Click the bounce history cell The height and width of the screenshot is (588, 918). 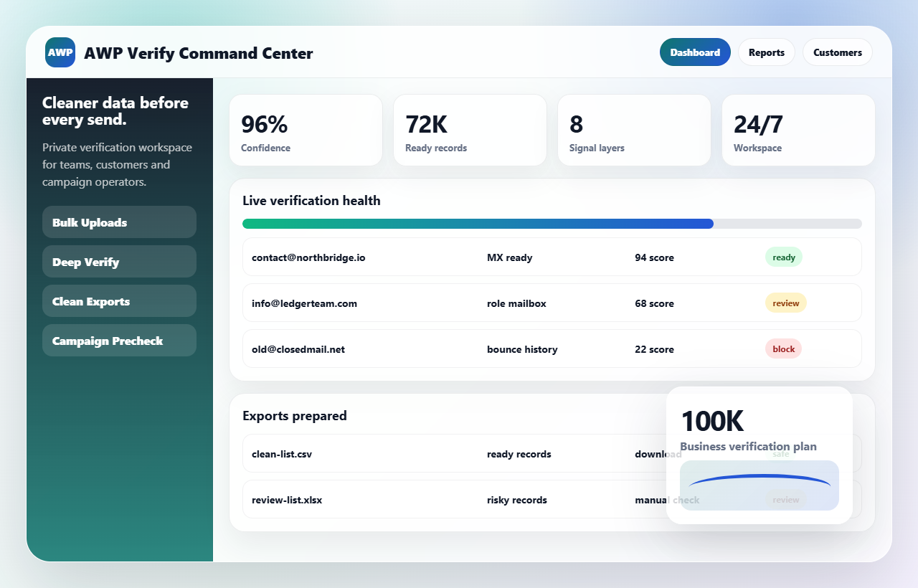522,349
